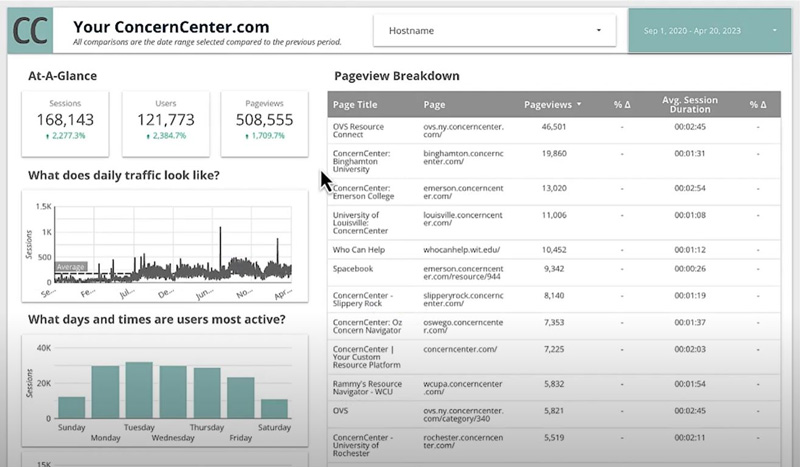Select ConcernCenter: Emerson College row title
This screenshot has height=467, width=800.
363,192
